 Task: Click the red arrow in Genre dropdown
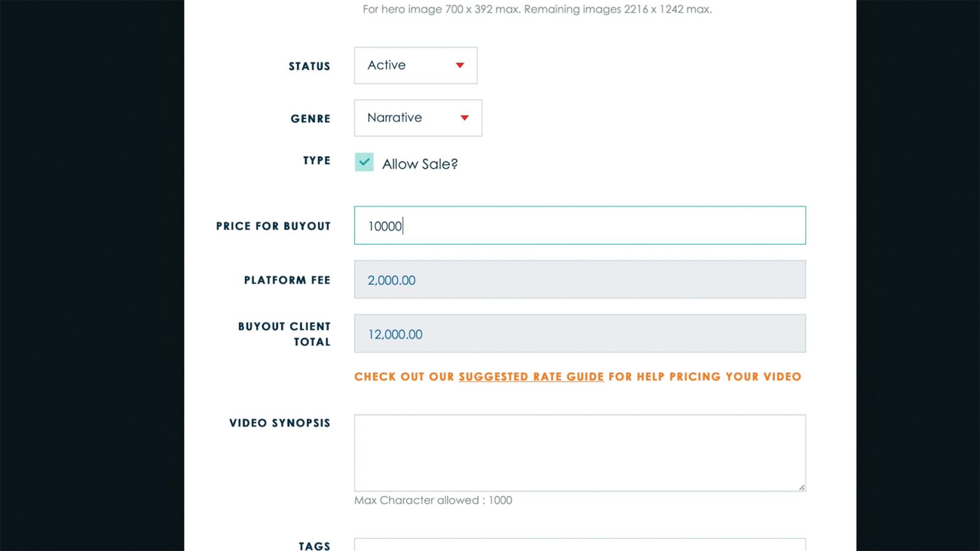[x=464, y=118]
